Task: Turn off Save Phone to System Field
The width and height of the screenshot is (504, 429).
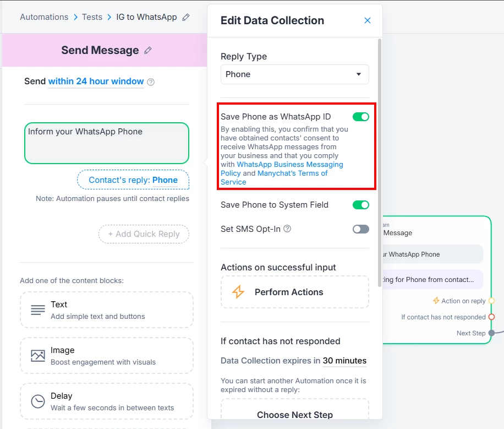Action: tap(360, 205)
